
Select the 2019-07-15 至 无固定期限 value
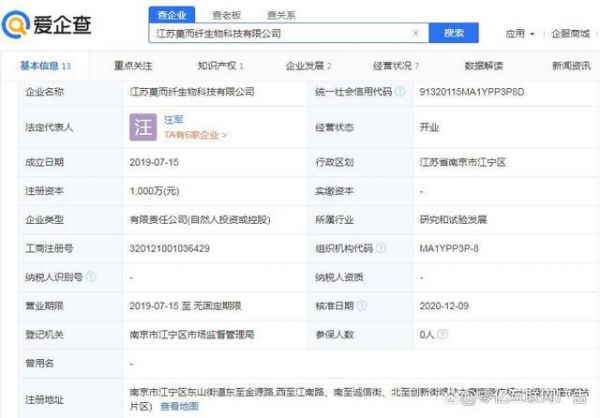[185, 306]
